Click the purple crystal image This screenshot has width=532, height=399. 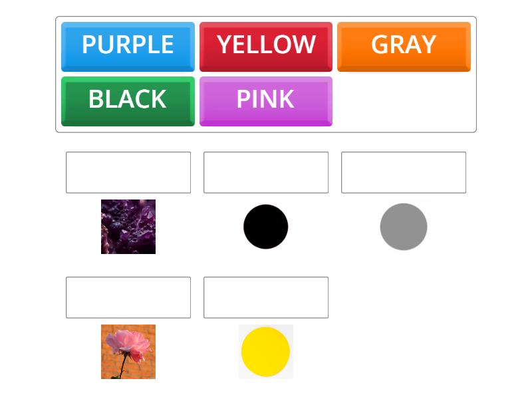click(128, 226)
